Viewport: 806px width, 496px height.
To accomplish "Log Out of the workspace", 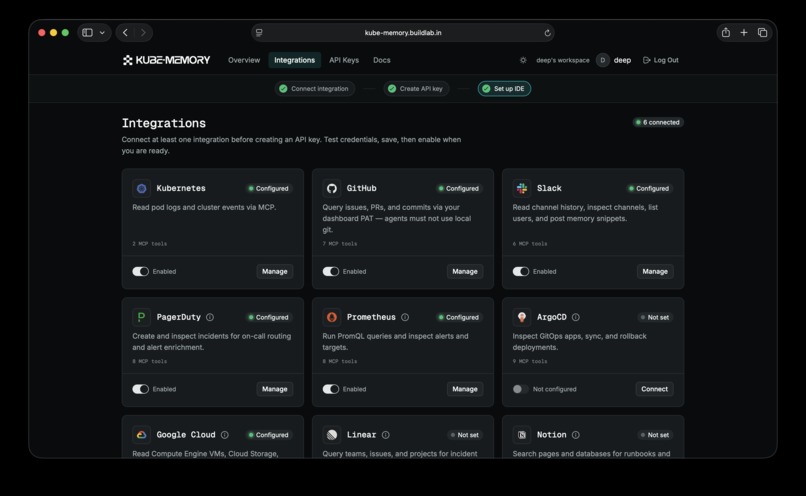I will pyautogui.click(x=661, y=60).
